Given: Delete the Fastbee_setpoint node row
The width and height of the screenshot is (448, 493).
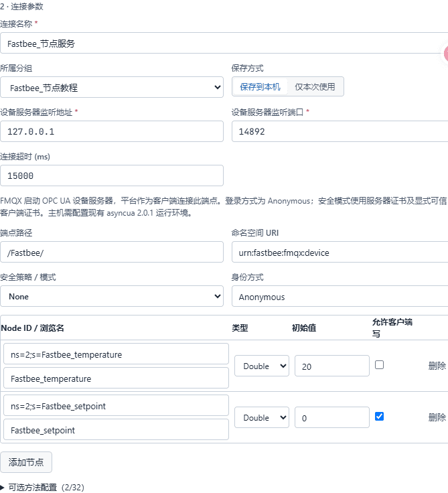Looking at the screenshot, I should [437, 417].
